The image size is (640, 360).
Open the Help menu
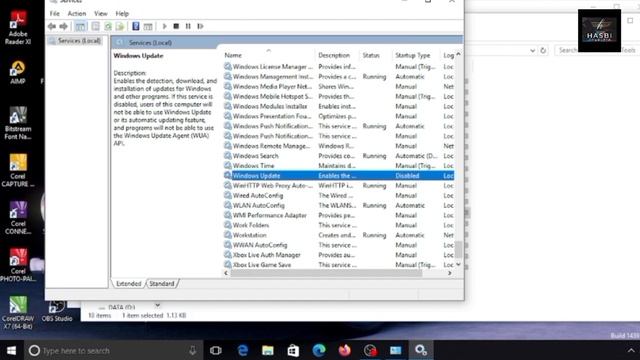(122, 13)
